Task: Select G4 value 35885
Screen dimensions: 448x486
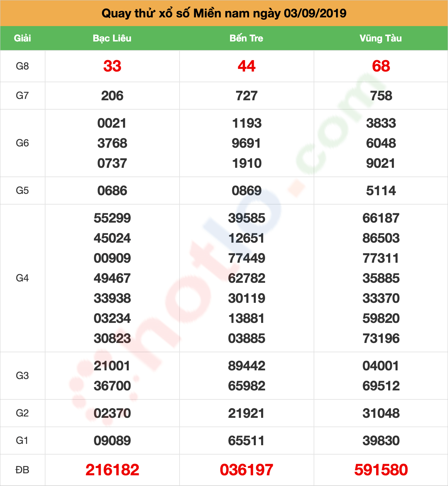Action: coord(381,278)
